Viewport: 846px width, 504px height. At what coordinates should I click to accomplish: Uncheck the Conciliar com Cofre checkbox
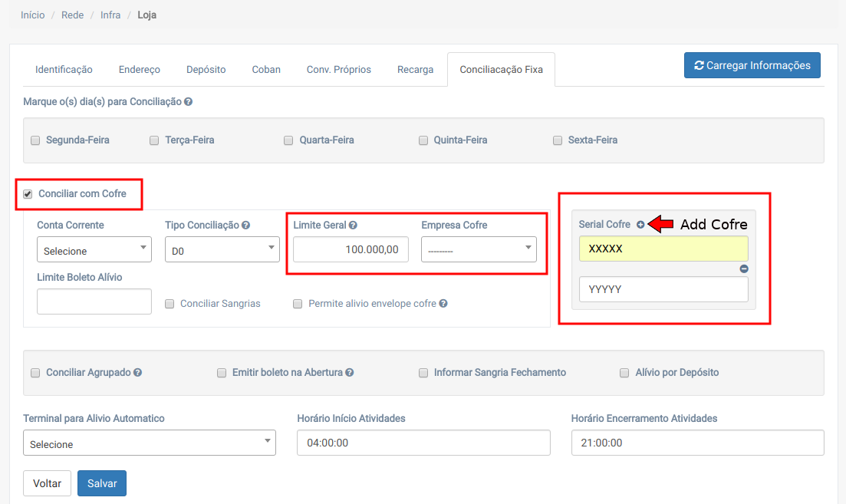[x=28, y=194]
